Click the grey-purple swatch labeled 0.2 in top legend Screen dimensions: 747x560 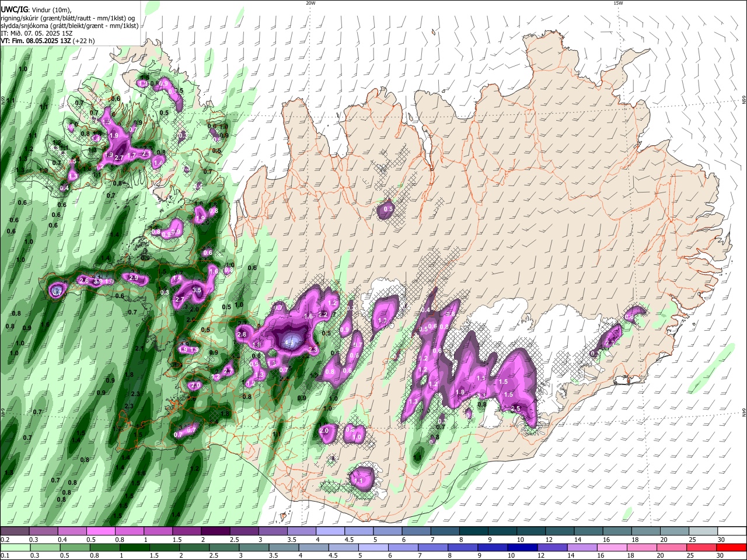[x=14, y=531]
